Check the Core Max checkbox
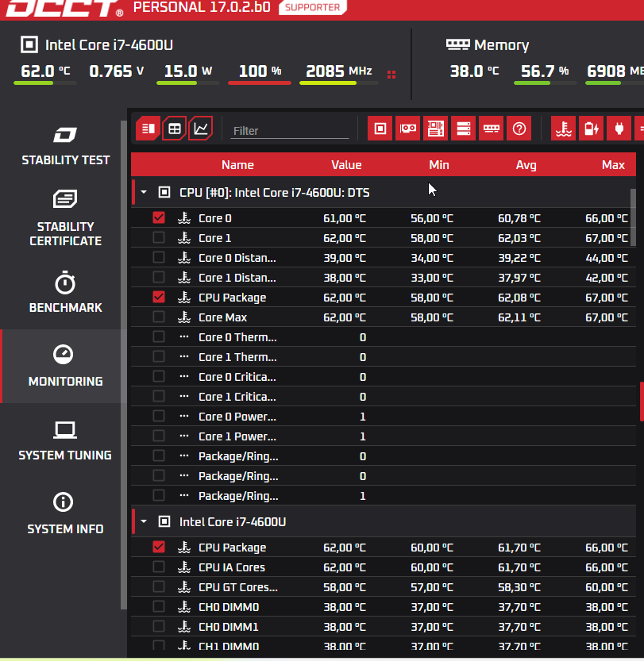This screenshot has width=644, height=661. 159,317
